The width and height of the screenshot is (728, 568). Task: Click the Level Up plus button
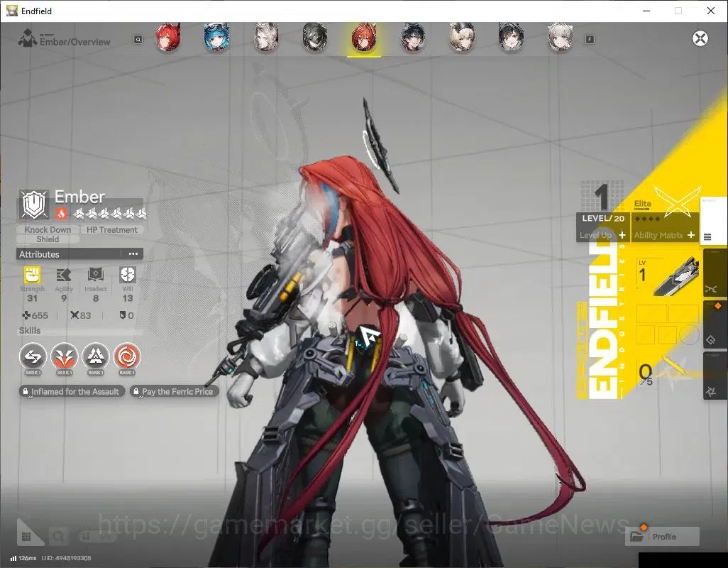(622, 235)
